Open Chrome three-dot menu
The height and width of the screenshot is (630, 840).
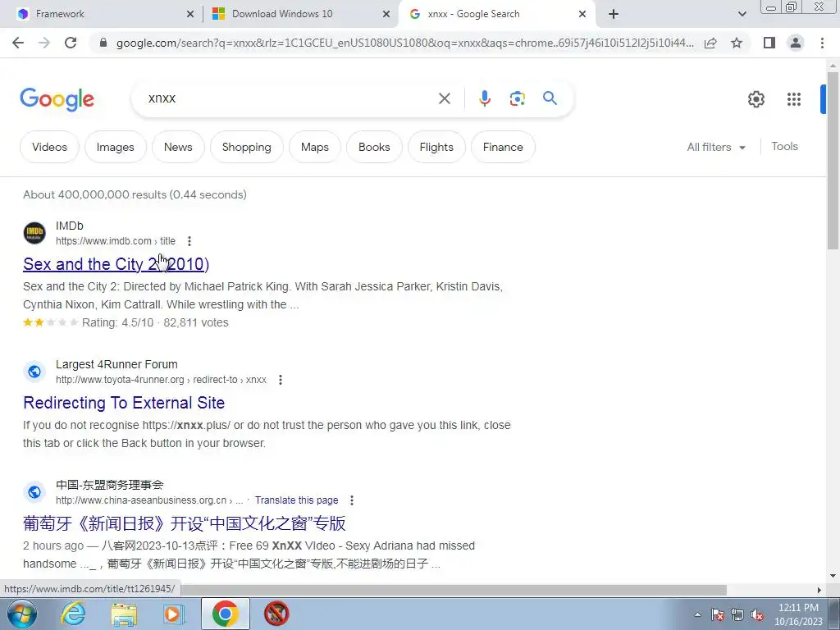(822, 43)
